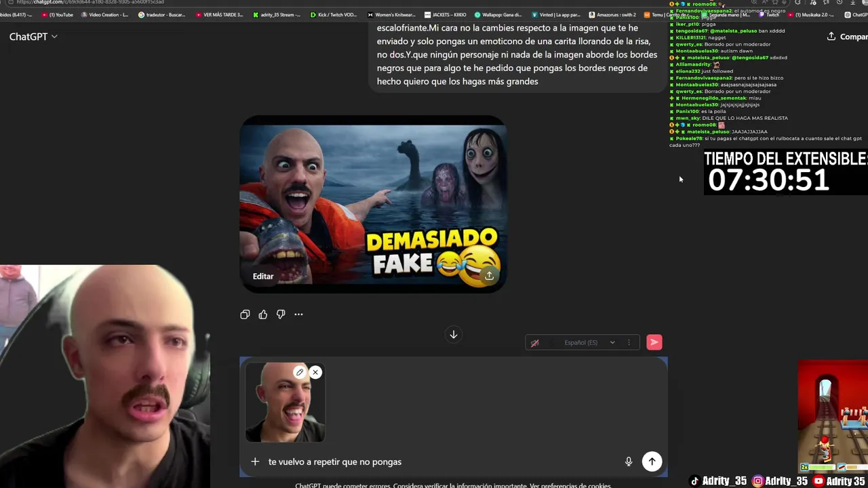
Task: Click the share icon on the generated image
Action: (x=489, y=275)
